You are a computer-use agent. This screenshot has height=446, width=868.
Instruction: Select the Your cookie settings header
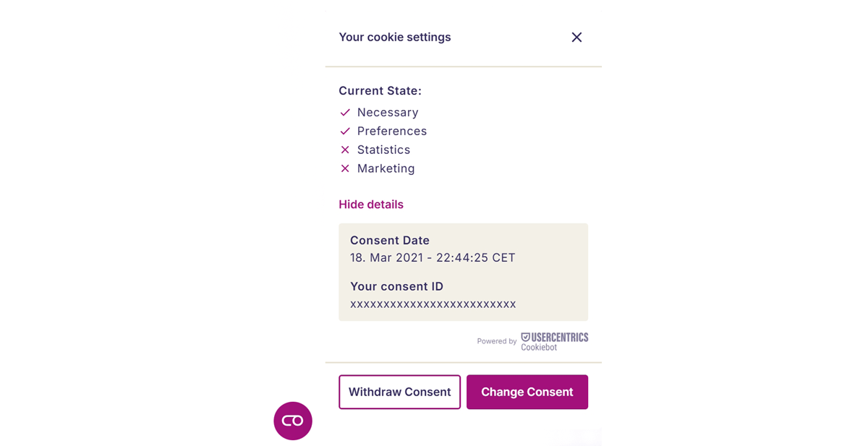tap(394, 37)
